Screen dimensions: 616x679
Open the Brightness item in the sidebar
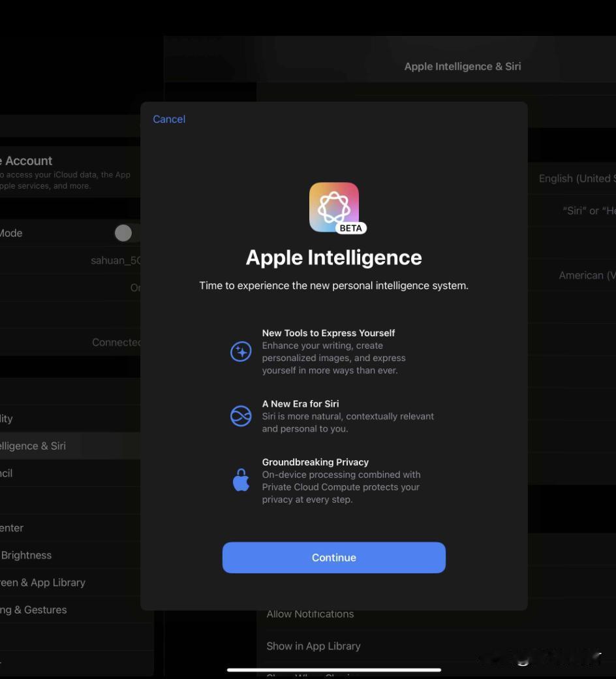(x=70, y=555)
